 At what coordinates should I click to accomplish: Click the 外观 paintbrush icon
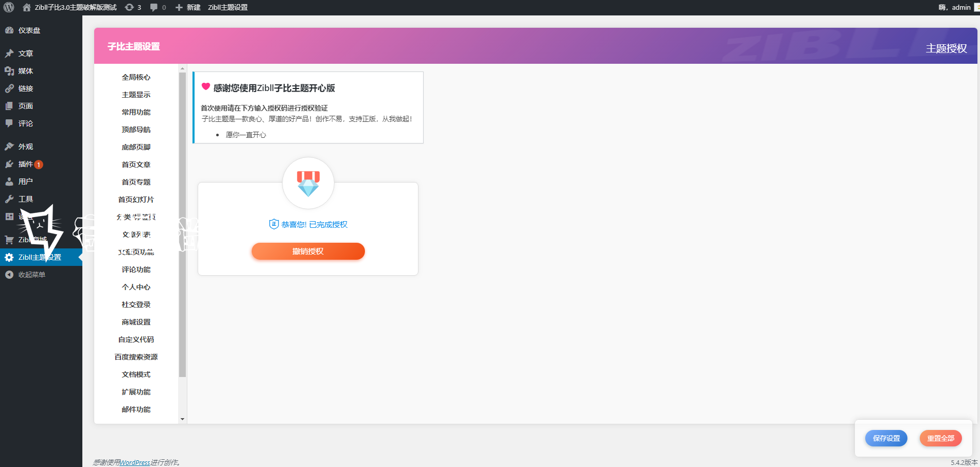point(9,147)
